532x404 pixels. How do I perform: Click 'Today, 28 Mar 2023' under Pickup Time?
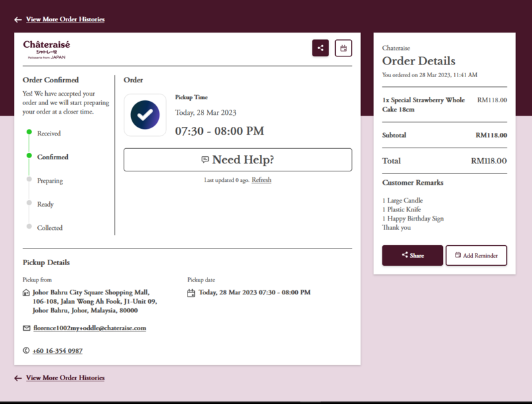(x=205, y=112)
